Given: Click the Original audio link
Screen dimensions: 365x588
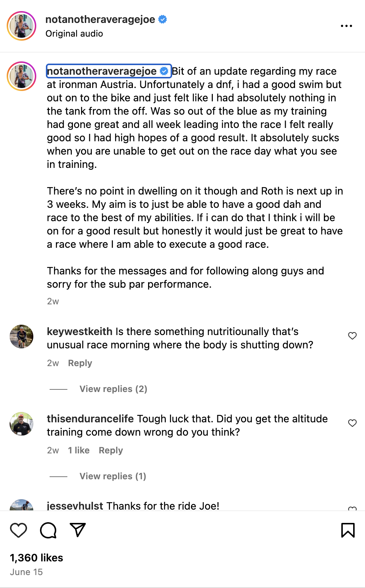Looking at the screenshot, I should (74, 34).
